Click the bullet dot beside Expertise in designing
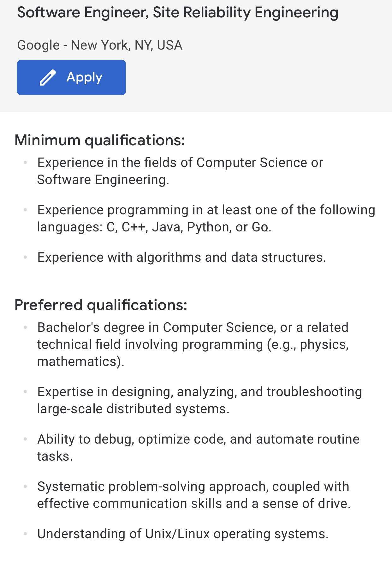Image resolution: width=392 pixels, height=567 pixels. point(26,392)
